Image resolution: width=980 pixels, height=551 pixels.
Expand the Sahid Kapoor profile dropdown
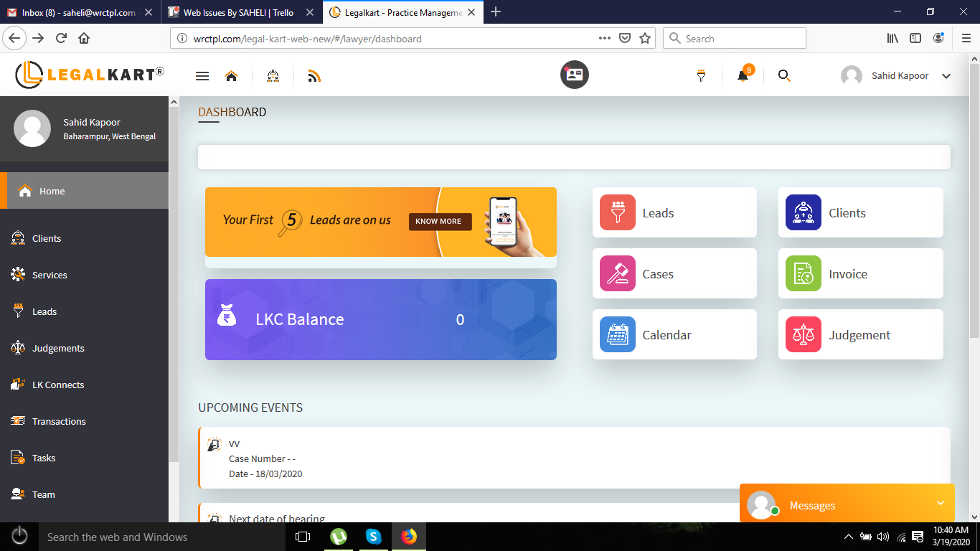[x=946, y=76]
